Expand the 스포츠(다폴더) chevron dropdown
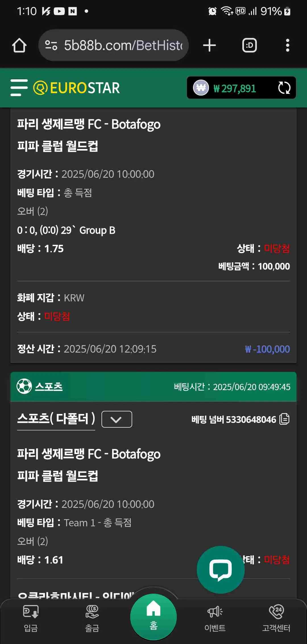 point(117,419)
